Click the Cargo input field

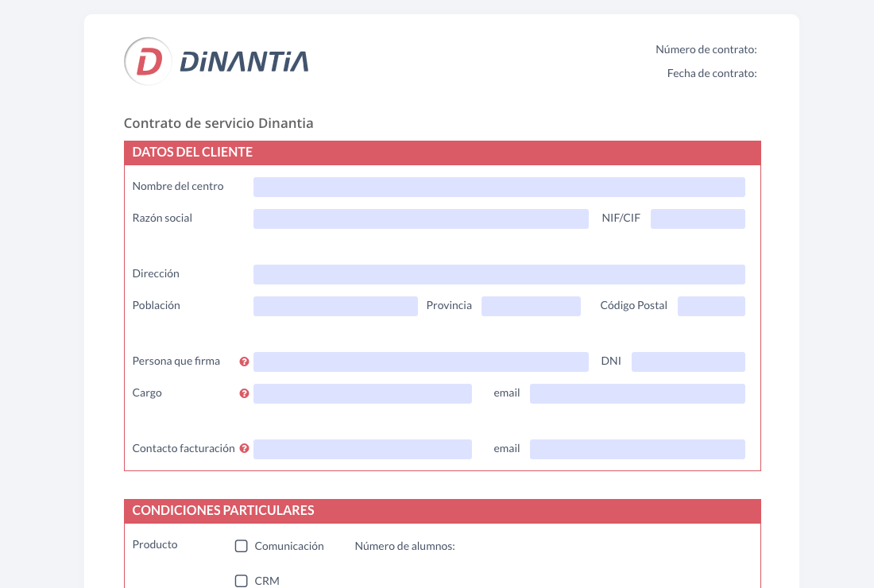(362, 393)
